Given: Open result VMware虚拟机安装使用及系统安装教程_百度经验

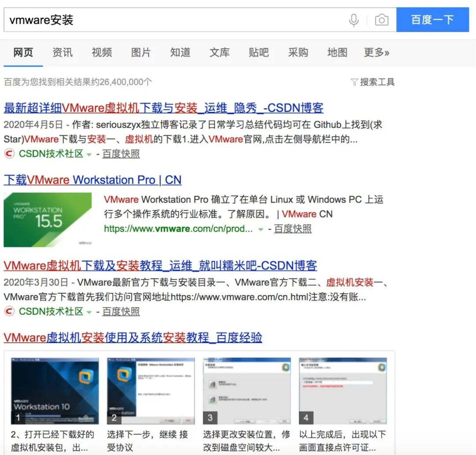Looking at the screenshot, I should click(x=133, y=337).
